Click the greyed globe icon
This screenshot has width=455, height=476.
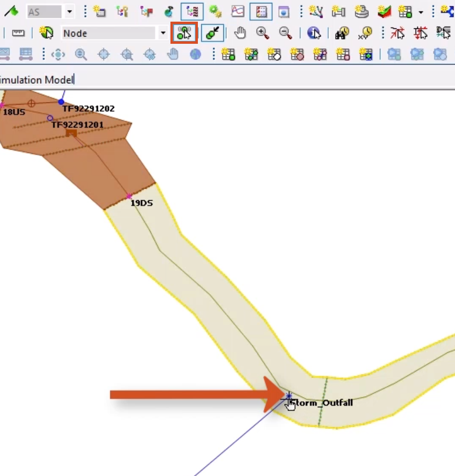pos(195,55)
